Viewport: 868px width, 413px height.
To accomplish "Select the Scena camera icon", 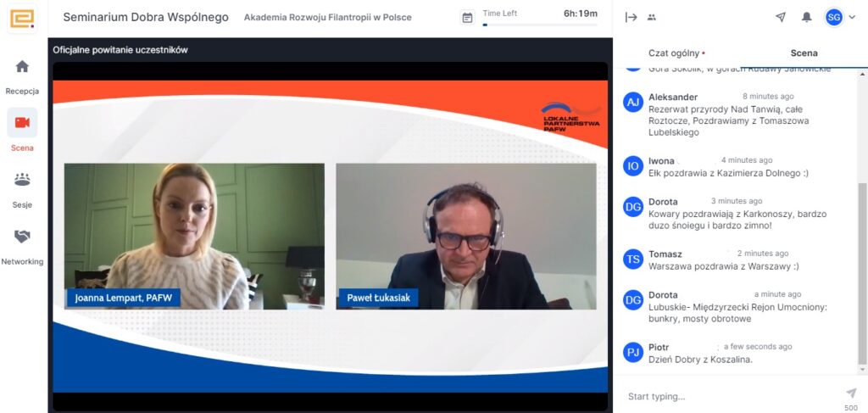I will (22, 122).
